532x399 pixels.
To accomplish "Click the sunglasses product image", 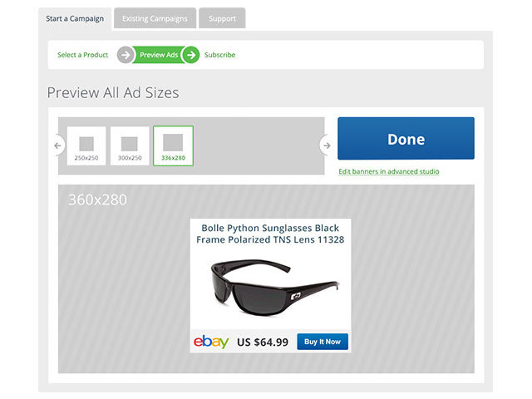I will tap(274, 288).
